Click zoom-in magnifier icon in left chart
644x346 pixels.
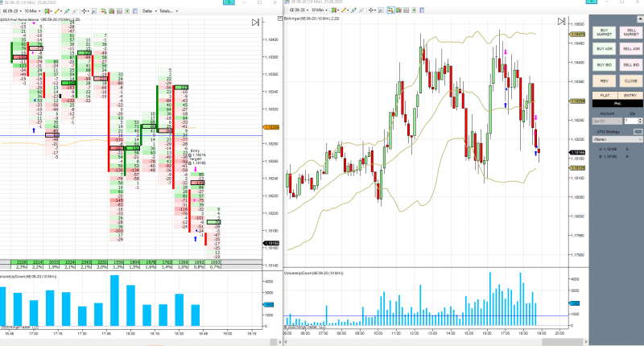click(94, 11)
